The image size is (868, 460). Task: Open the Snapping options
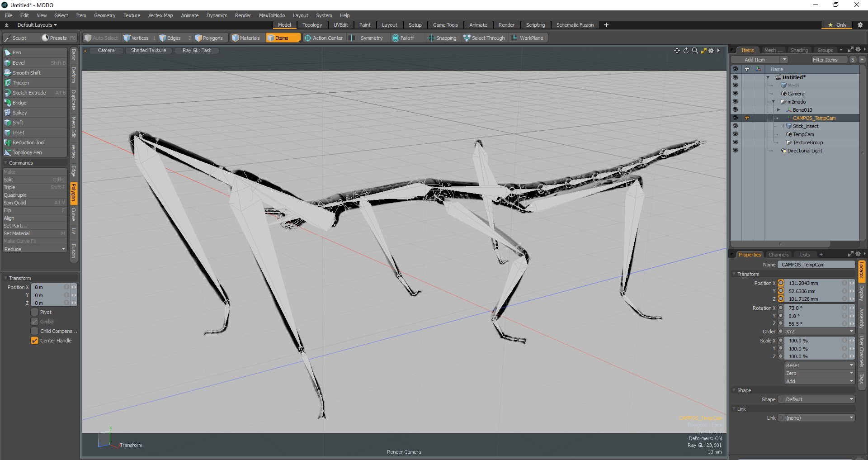pos(442,38)
